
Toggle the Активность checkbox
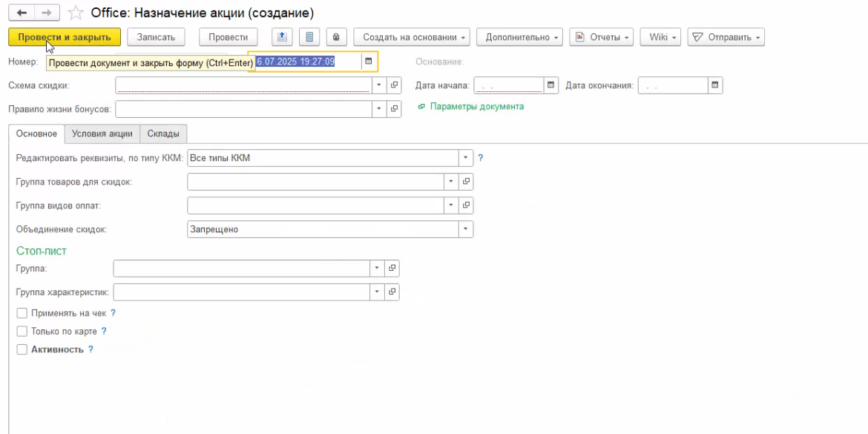(x=22, y=349)
